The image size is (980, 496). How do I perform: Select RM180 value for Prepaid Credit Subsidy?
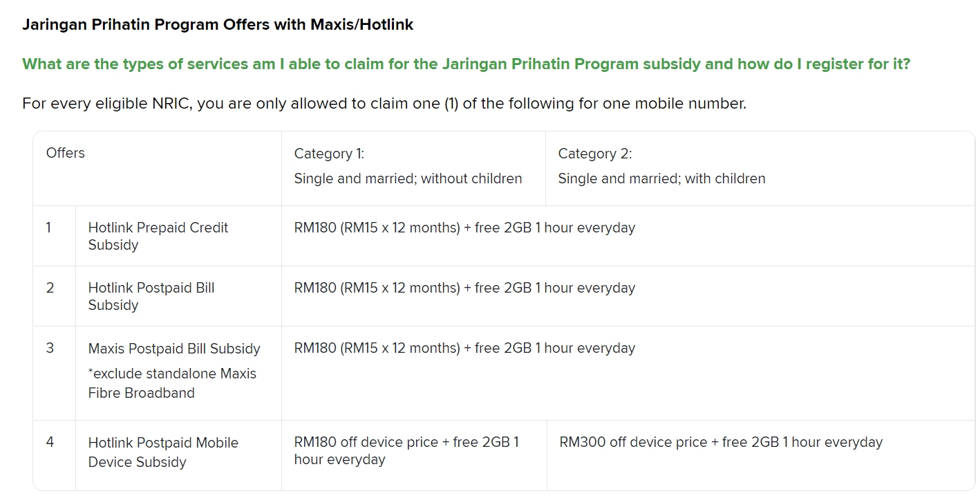tap(464, 228)
